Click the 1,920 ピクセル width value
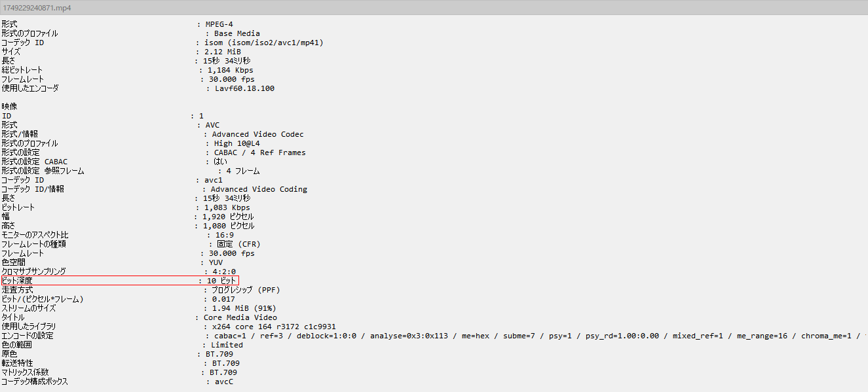Screen dimensions: 868x392 tap(228, 217)
